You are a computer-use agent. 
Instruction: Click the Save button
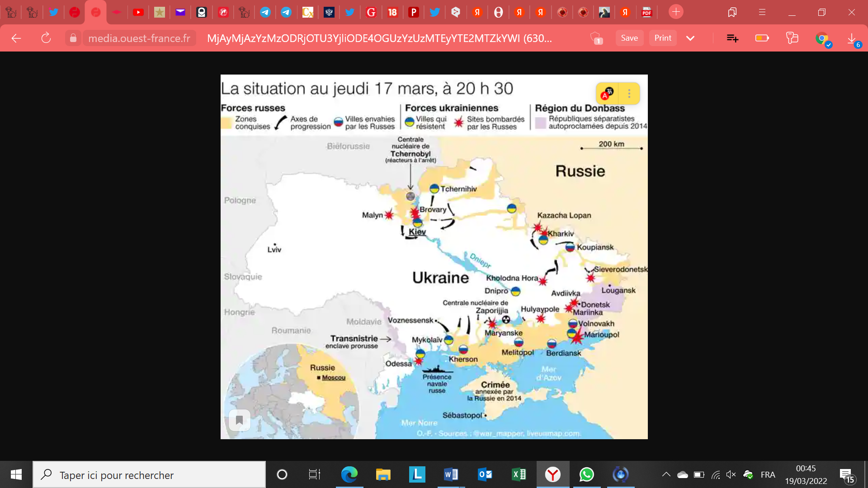click(x=629, y=38)
